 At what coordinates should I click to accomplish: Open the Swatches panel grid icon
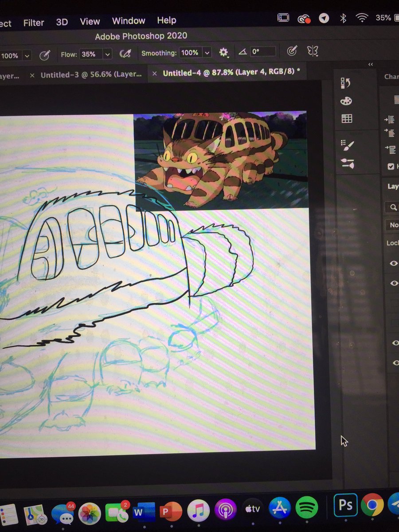[x=346, y=118]
